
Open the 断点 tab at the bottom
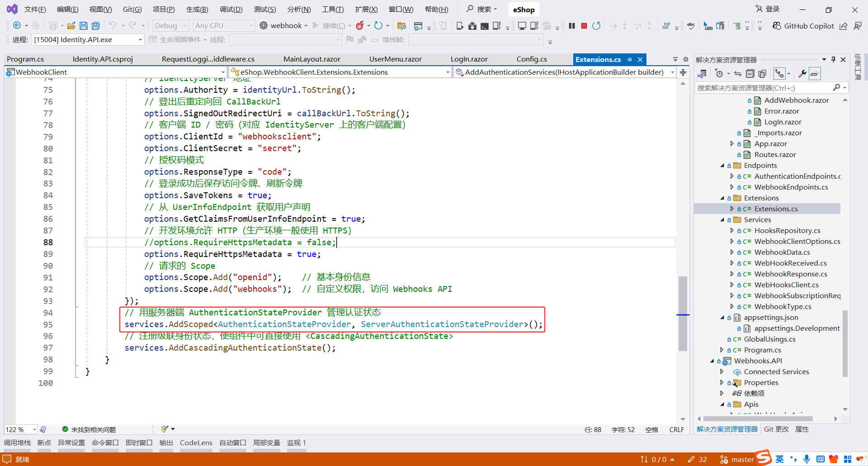tap(44, 443)
